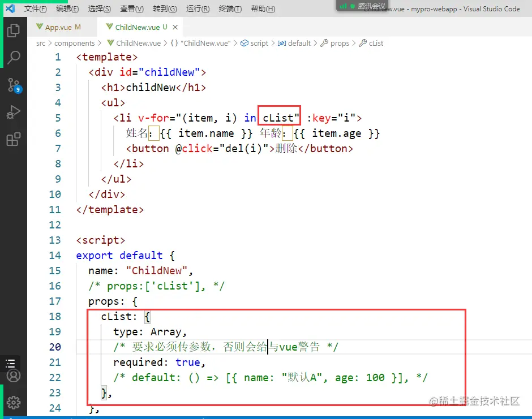532x419 pixels.
Task: Click the 删除 button label in code
Action: [286, 149]
